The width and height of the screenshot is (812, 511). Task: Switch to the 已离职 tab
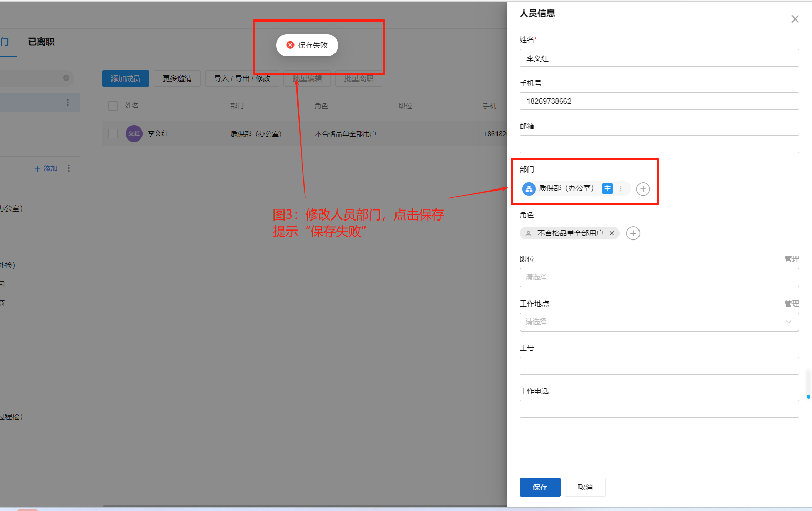pyautogui.click(x=42, y=42)
